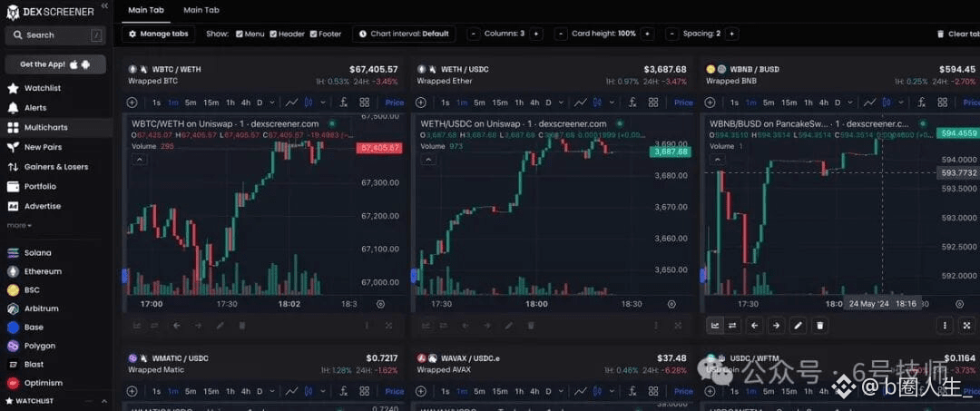This screenshot has width=980, height=411.
Task: Click Clear tab button
Action: pos(957,34)
